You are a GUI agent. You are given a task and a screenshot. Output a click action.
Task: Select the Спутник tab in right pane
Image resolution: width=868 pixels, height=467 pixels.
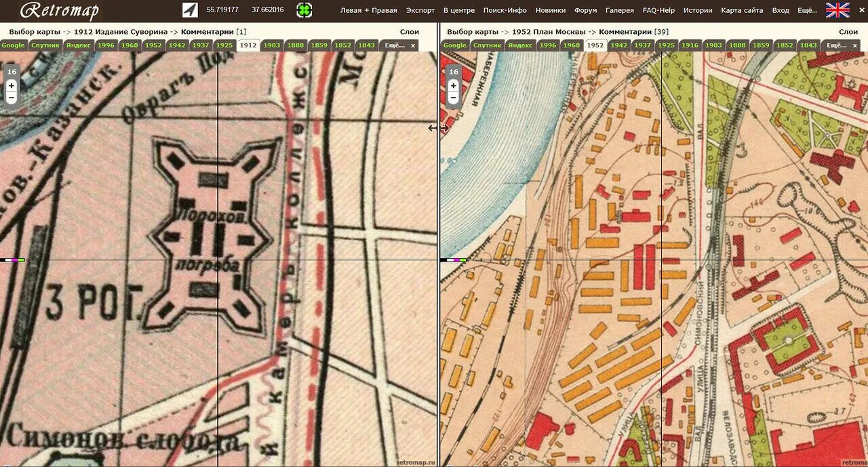(x=487, y=45)
